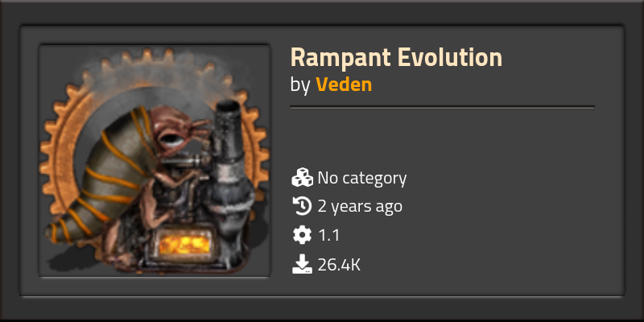Screen dimensions: 644x322
Task: Click the cubes category icon
Action: pyautogui.click(x=303, y=177)
